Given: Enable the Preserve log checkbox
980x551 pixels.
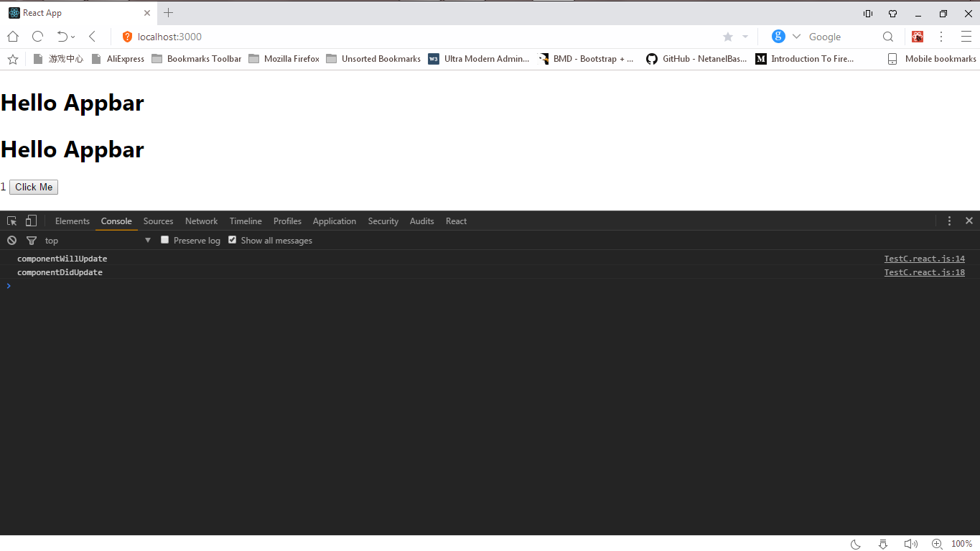Looking at the screenshot, I should (x=164, y=240).
